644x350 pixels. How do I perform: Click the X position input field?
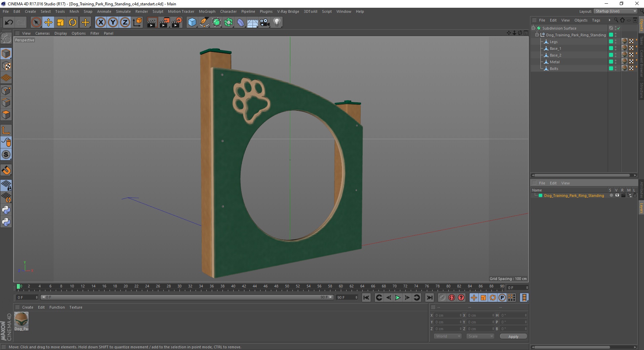point(448,315)
